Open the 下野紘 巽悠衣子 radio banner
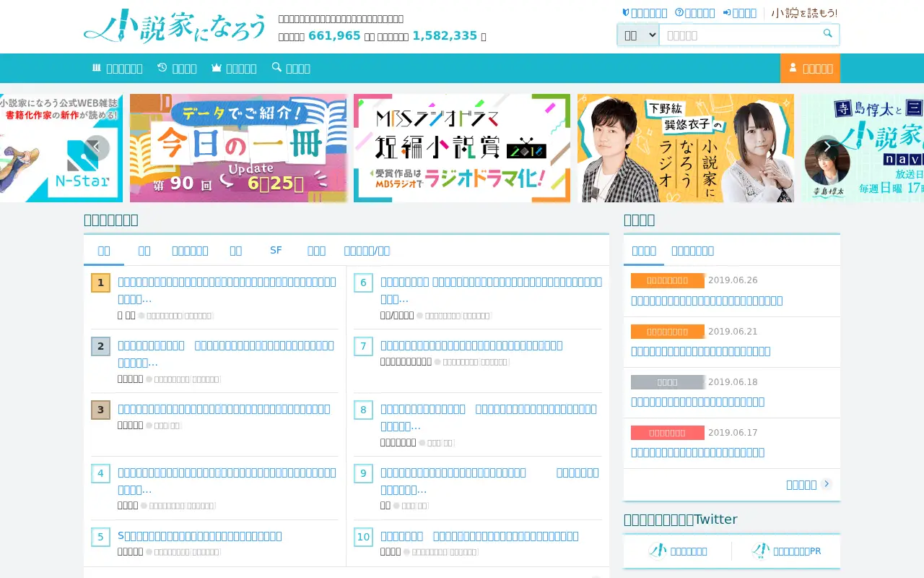This screenshot has height=578, width=924. 686,148
